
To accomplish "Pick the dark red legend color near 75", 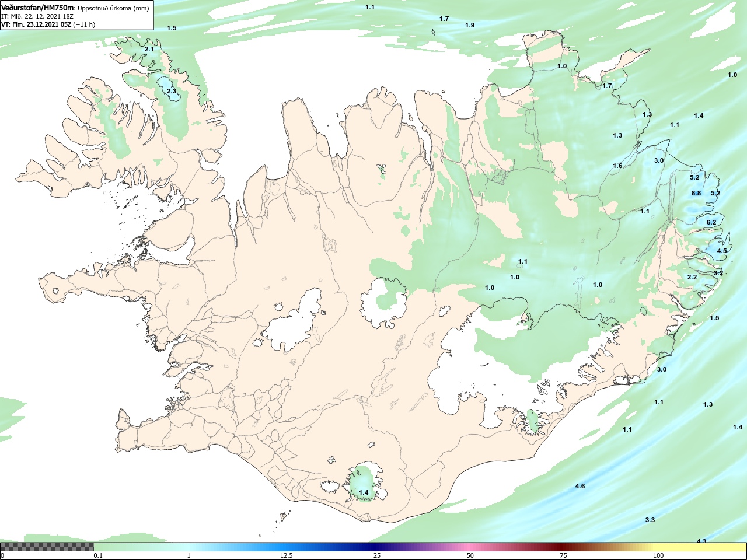I will tap(561, 547).
